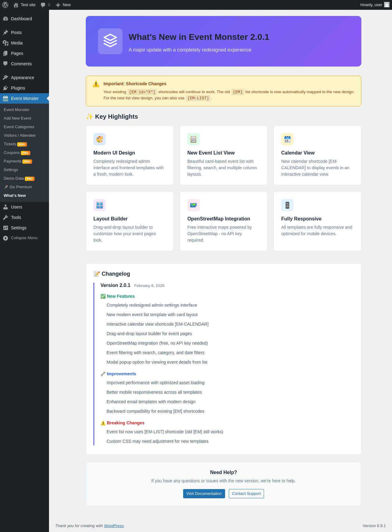Click the map icon for OpenStreetMap Integration

194,205
